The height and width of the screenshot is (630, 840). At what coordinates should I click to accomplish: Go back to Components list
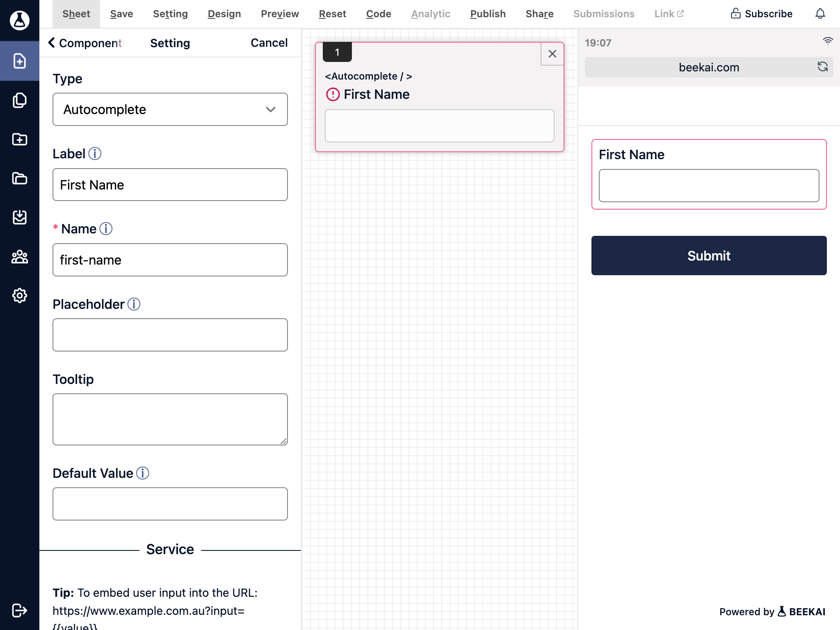(x=86, y=43)
